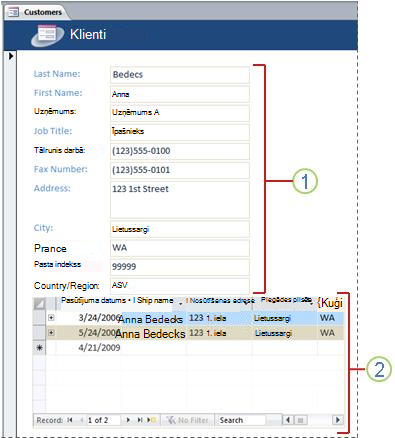The image size is (395, 438).
Task: Open the Piegādes pilsēta column dropdown arrow
Action: 311,304
